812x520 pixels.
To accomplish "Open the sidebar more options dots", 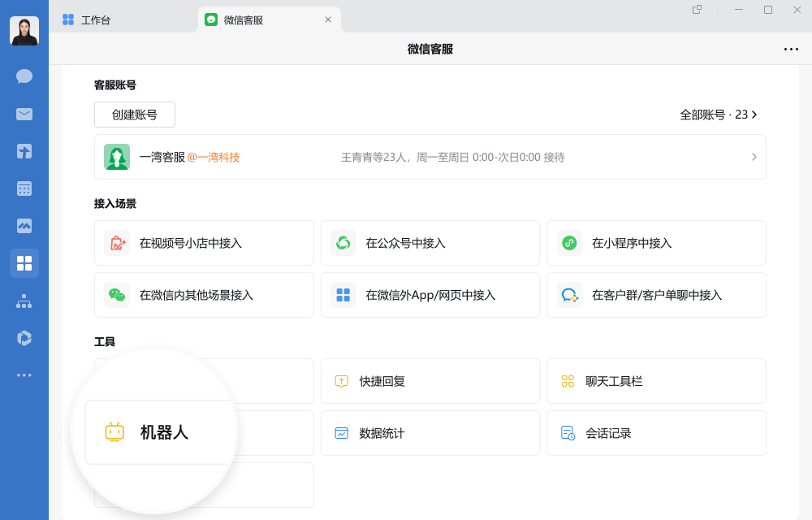I will pyautogui.click(x=24, y=375).
